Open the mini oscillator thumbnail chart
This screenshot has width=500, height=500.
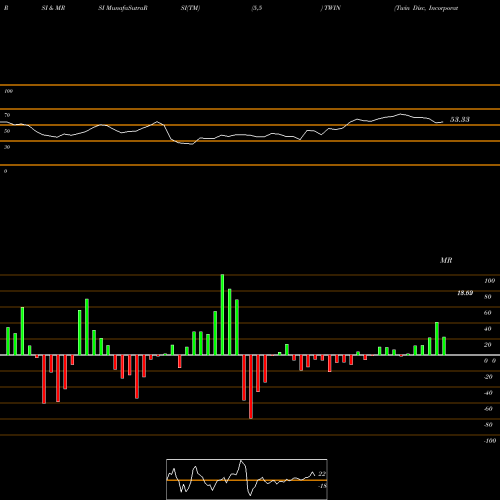click(x=247, y=479)
